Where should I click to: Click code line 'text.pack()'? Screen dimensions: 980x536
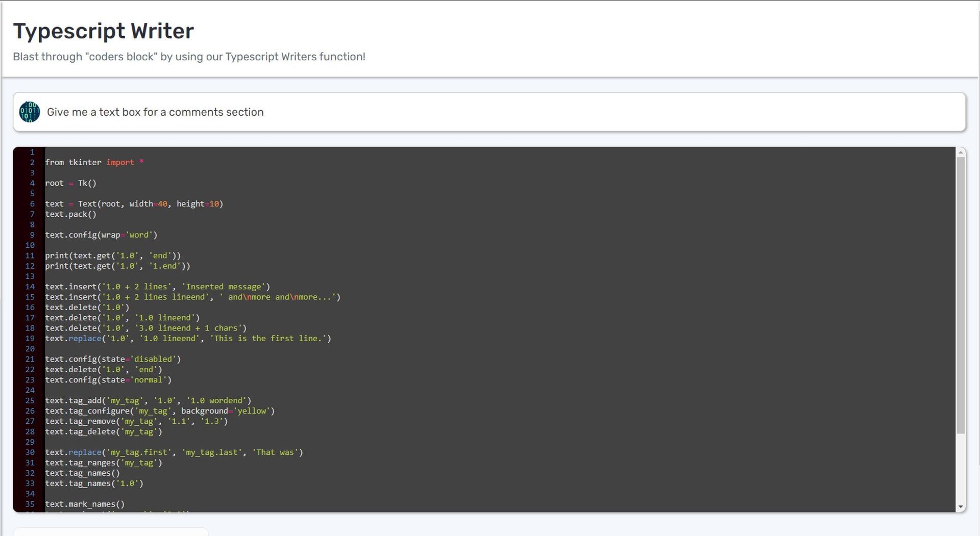(70, 214)
